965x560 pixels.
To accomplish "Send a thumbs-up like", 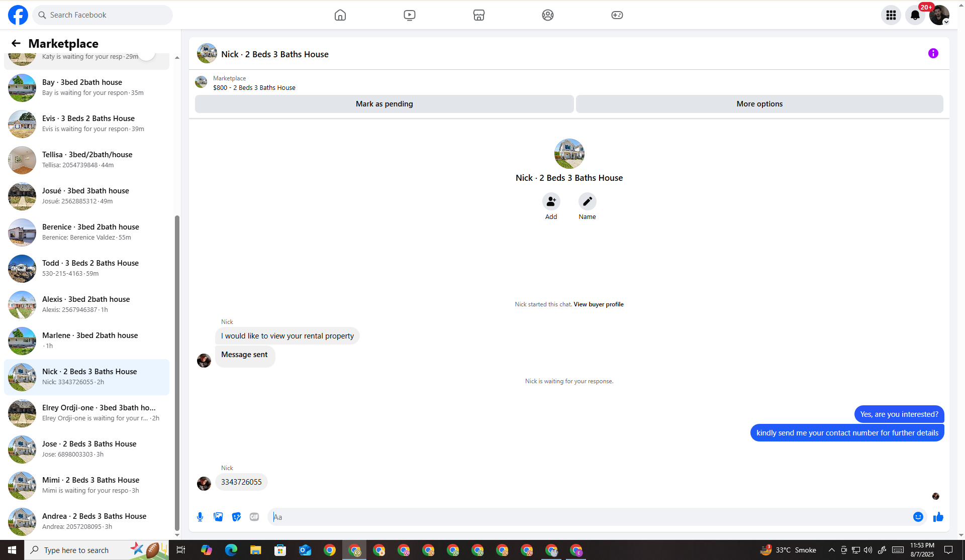I will [x=938, y=517].
